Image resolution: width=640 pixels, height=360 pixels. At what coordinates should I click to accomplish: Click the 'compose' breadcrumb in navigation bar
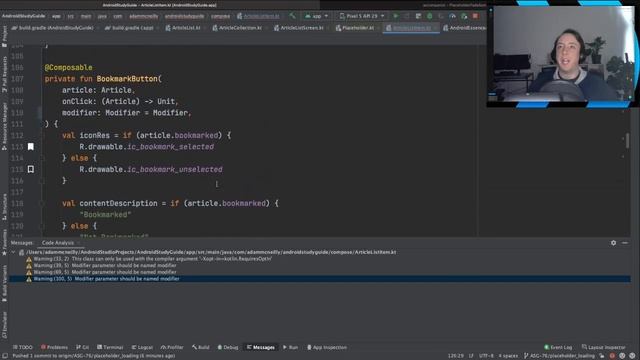point(220,16)
